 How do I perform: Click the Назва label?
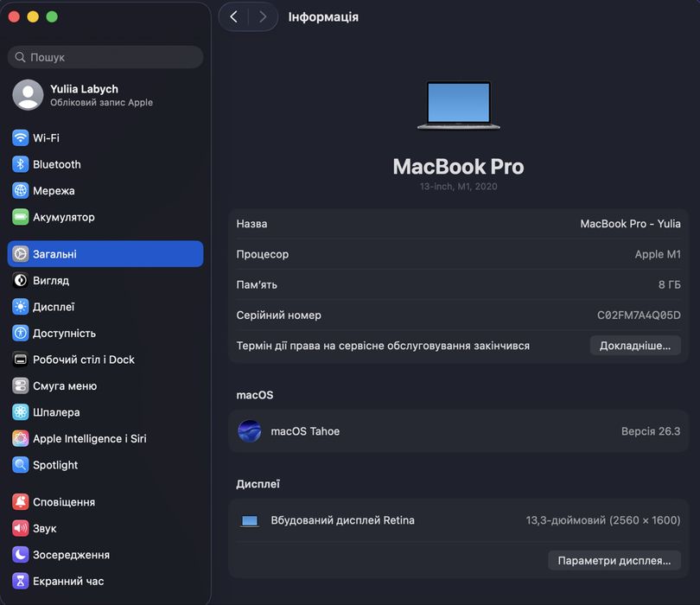(251, 224)
